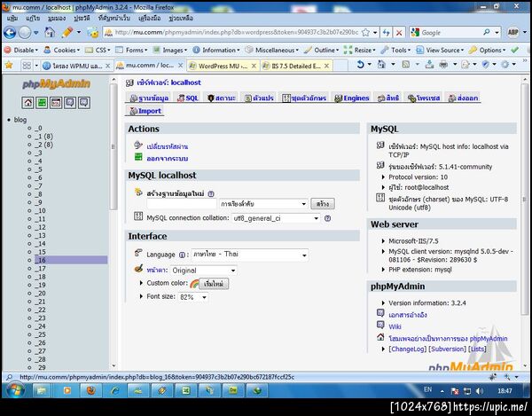The width and height of the screenshot is (532, 416).
Task: Click the Windows Start orb
Action: 15,390
